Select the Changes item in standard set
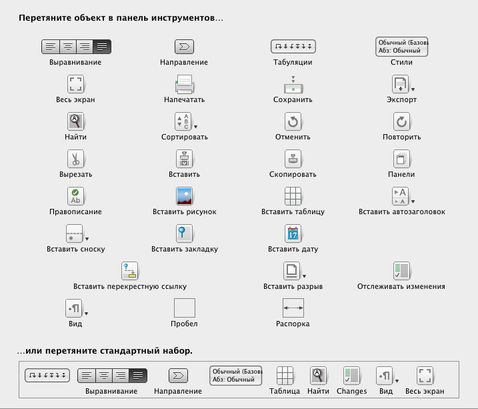 (351, 381)
